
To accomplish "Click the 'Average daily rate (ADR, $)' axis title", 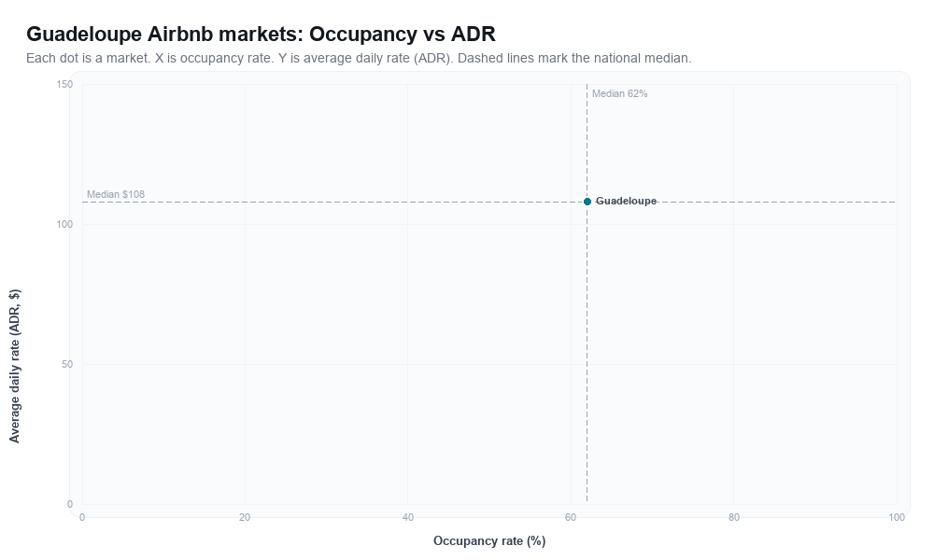I will pyautogui.click(x=14, y=366).
